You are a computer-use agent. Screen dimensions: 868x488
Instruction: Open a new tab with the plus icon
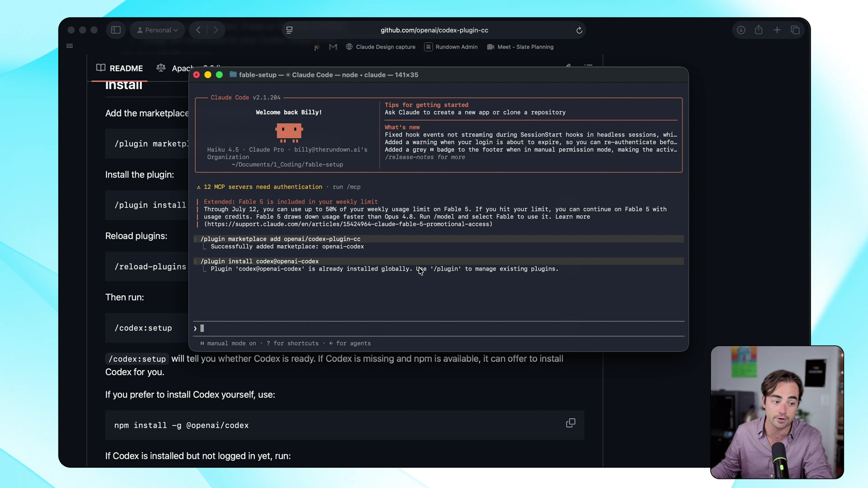click(x=777, y=30)
